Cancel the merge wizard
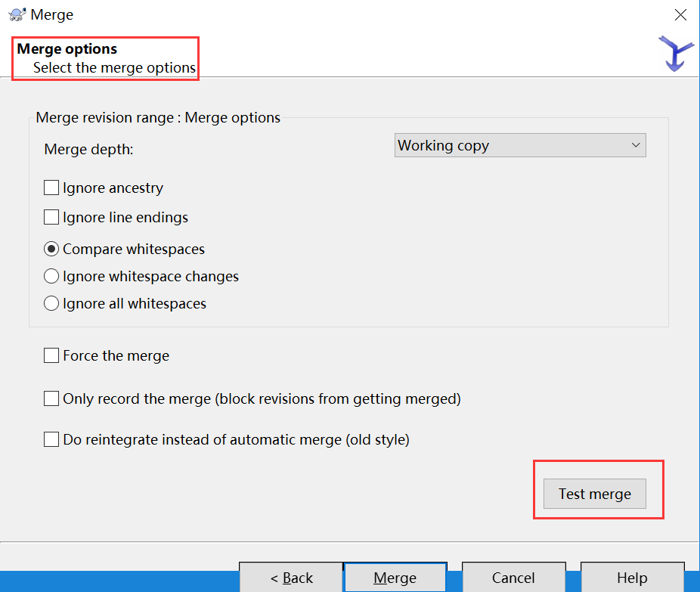The height and width of the screenshot is (592, 700). pos(513,578)
